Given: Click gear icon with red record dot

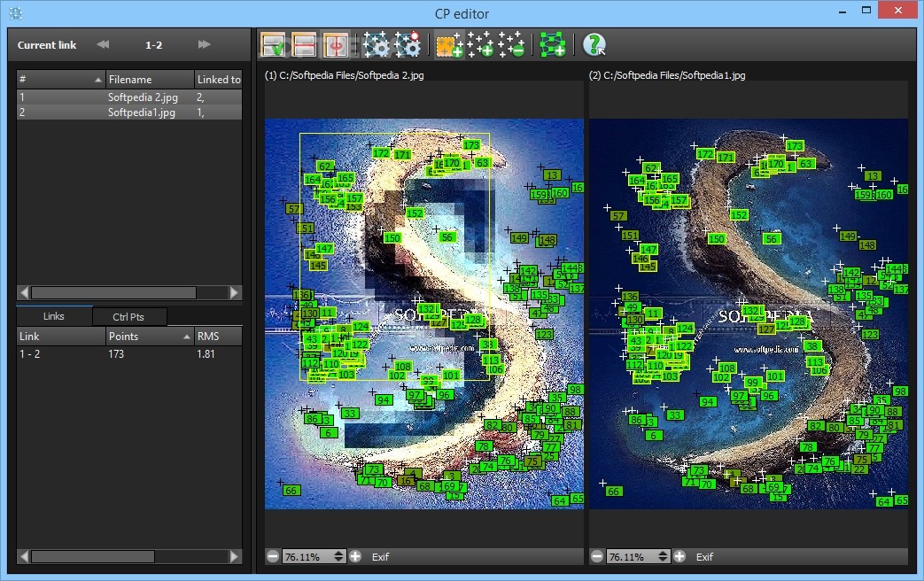Looking at the screenshot, I should click(408, 45).
